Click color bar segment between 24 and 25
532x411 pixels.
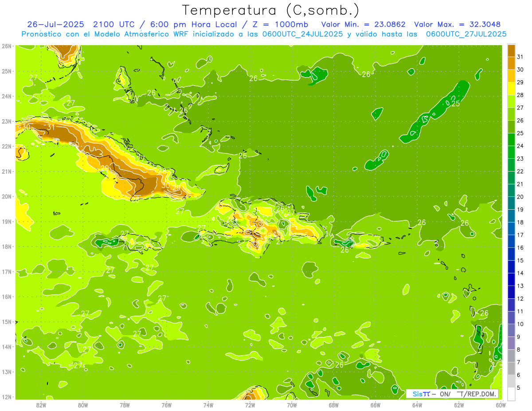tap(511, 140)
